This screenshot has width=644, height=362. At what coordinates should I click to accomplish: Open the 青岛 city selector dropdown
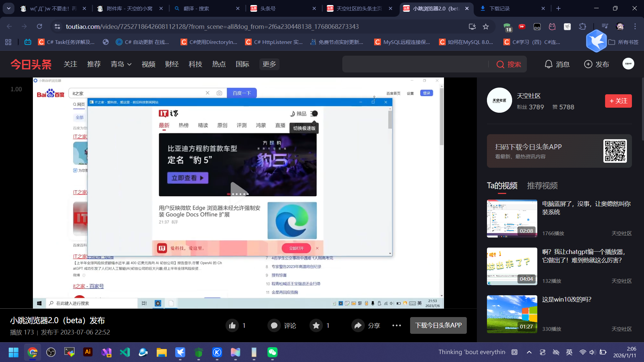121,64
